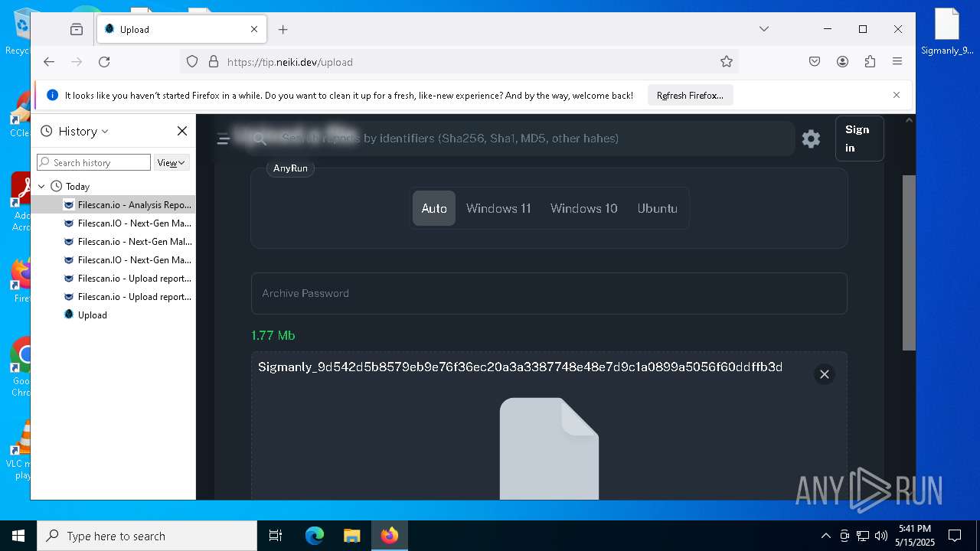
Task: Open File Explorer from taskbar
Action: tap(351, 536)
